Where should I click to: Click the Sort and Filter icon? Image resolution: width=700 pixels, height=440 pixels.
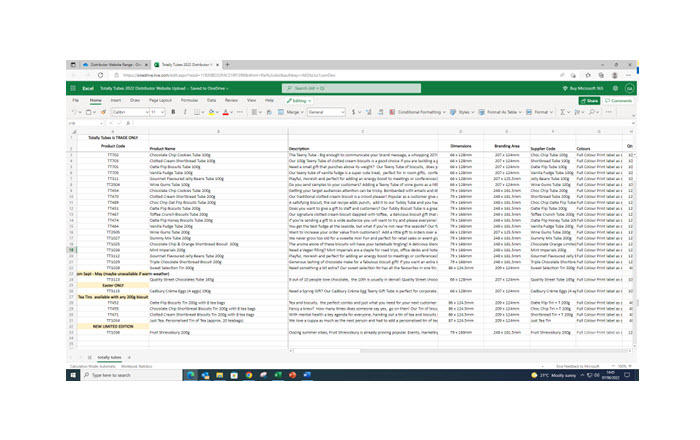coord(577,112)
